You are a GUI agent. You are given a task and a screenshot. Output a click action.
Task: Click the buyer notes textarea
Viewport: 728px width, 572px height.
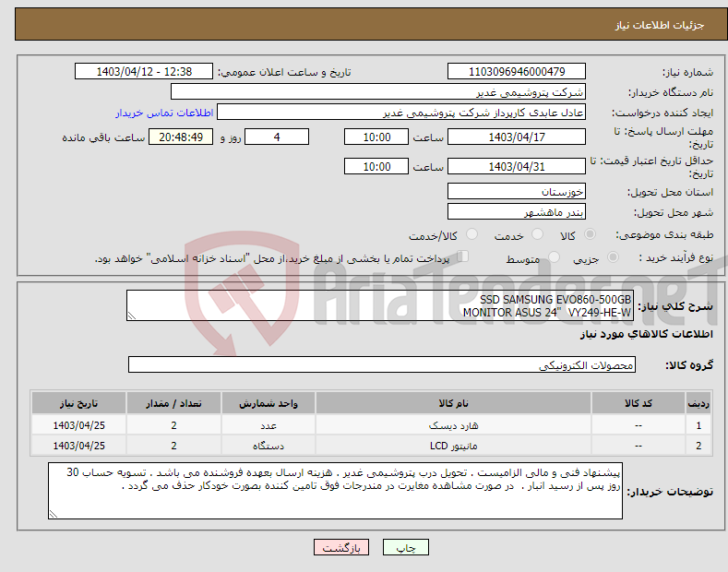point(335,491)
